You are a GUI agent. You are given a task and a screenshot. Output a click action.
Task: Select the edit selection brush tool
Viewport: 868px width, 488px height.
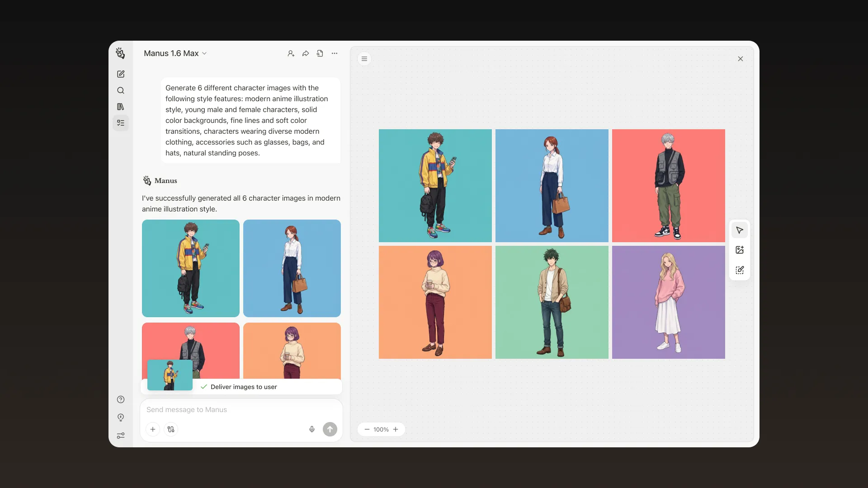pyautogui.click(x=740, y=270)
